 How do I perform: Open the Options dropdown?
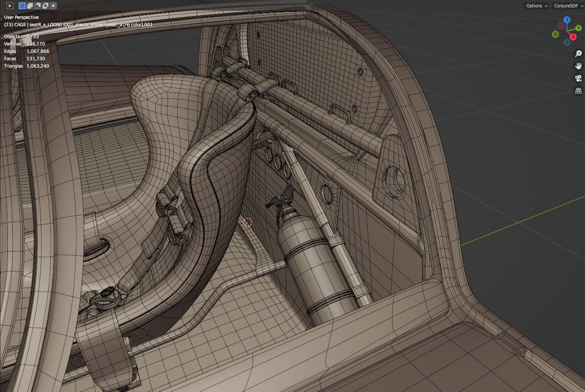(x=537, y=6)
